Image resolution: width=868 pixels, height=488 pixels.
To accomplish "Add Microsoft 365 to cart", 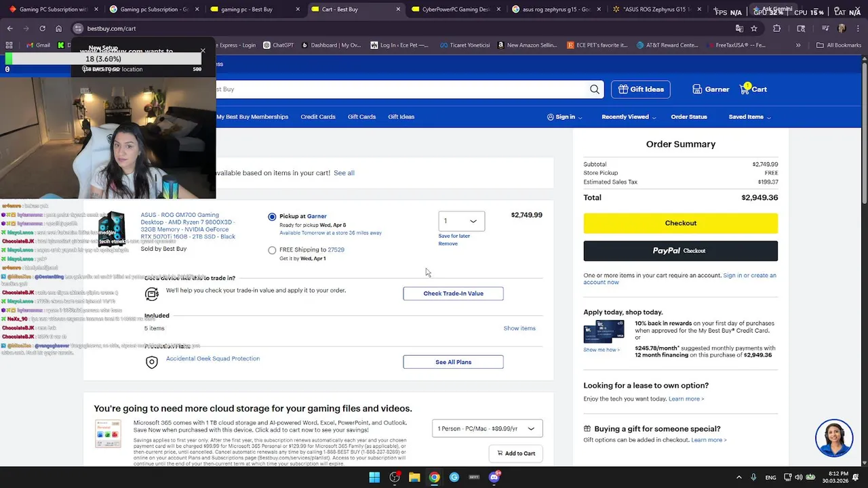I will coord(515,453).
